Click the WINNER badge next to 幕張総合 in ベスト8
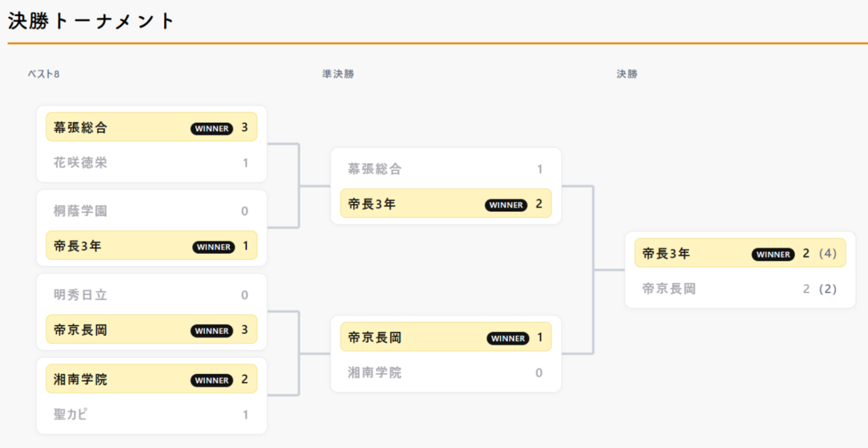The image size is (868, 448). [x=212, y=128]
